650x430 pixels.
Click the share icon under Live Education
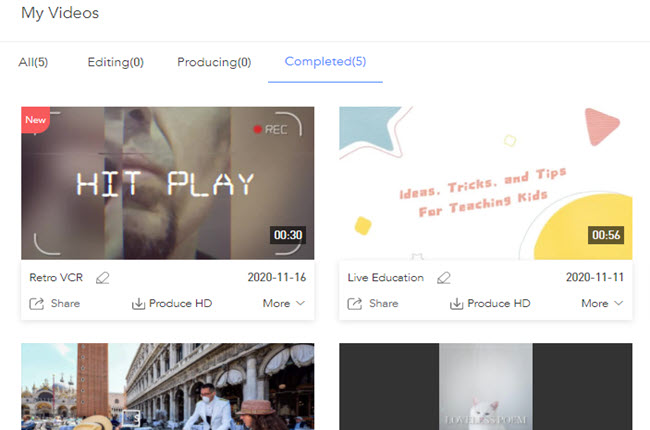coord(354,303)
